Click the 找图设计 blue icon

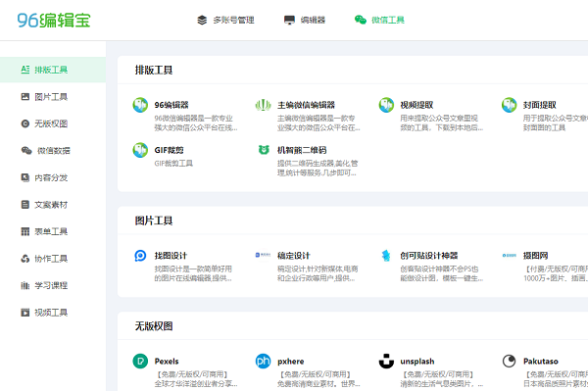[140, 256]
